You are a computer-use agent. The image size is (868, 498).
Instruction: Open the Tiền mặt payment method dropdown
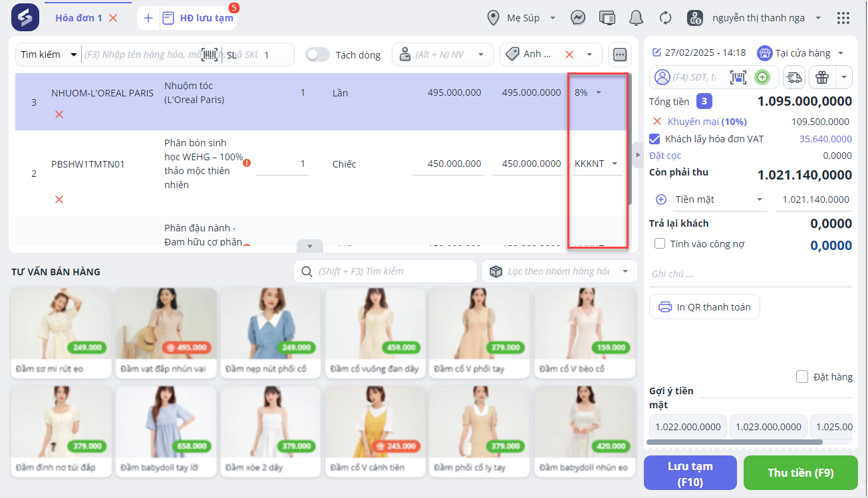[x=720, y=199]
